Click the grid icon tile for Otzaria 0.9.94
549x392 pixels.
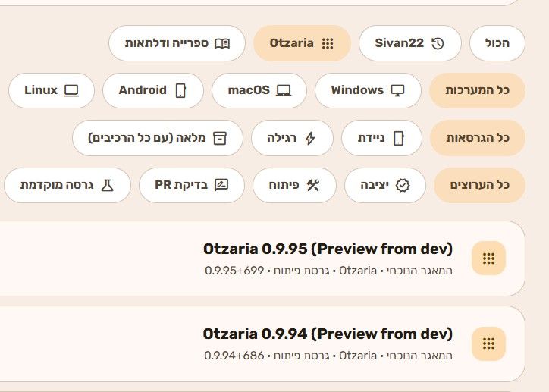coord(488,343)
